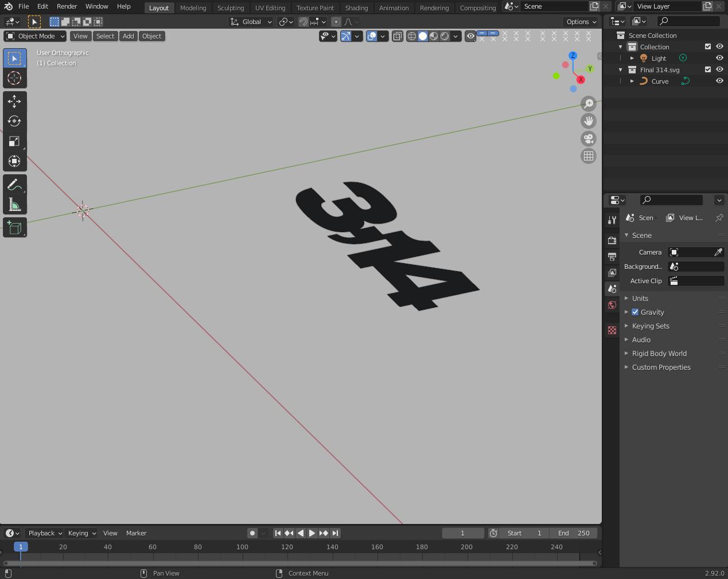Toggle FInal 314.svg collection exclude checkbox
Screen dimensions: 728x579
[x=708, y=70]
